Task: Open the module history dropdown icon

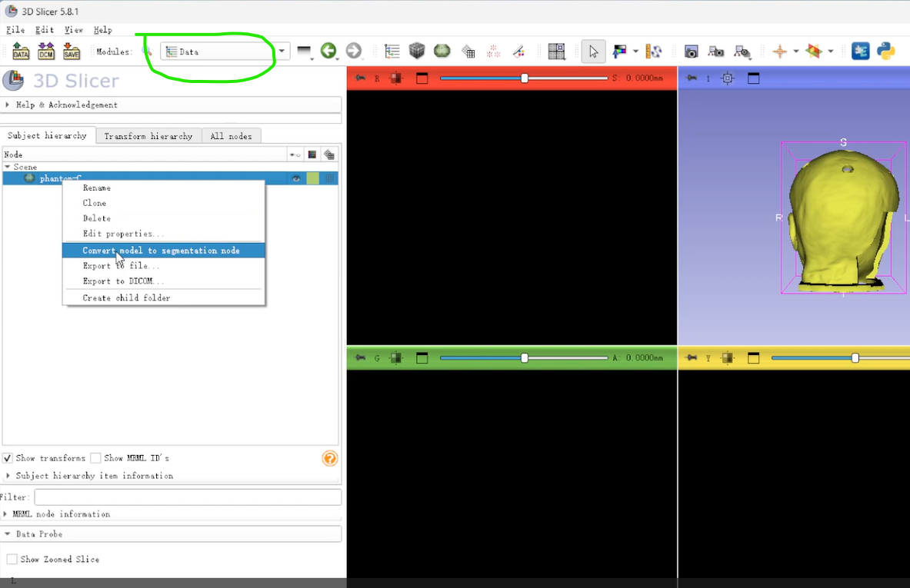Action: (305, 51)
